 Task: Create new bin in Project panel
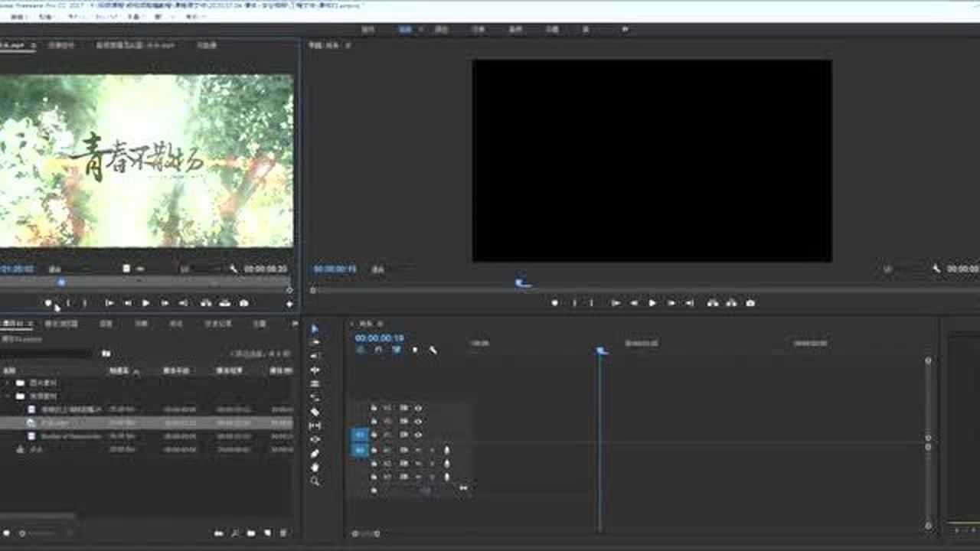click(250, 533)
